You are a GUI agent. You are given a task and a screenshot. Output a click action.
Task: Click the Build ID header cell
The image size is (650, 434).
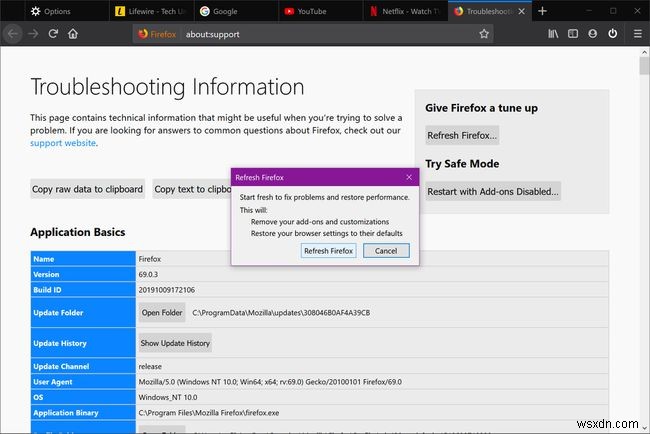point(83,290)
